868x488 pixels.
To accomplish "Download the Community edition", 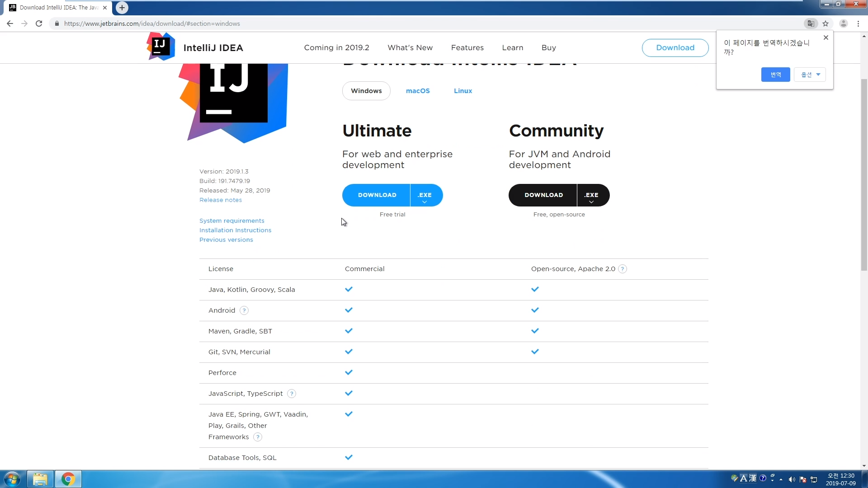I will coord(543,195).
